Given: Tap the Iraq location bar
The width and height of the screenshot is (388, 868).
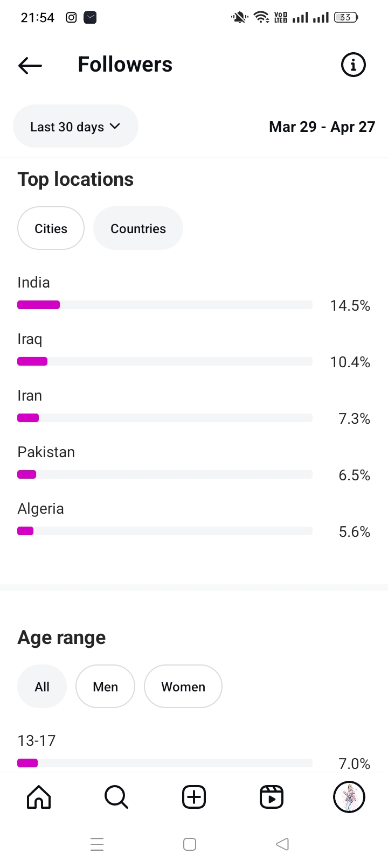Looking at the screenshot, I should pos(165,361).
